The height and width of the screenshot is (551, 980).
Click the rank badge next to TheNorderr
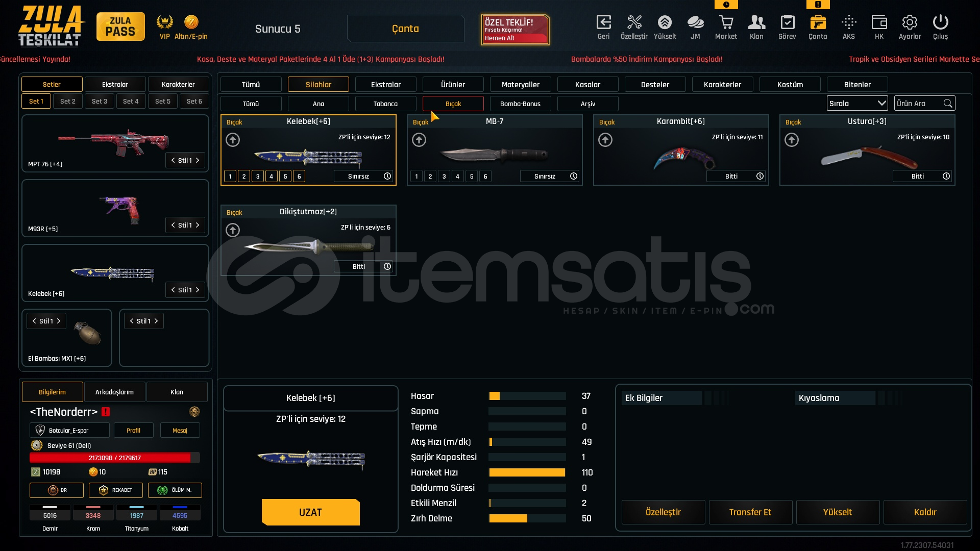click(x=194, y=412)
